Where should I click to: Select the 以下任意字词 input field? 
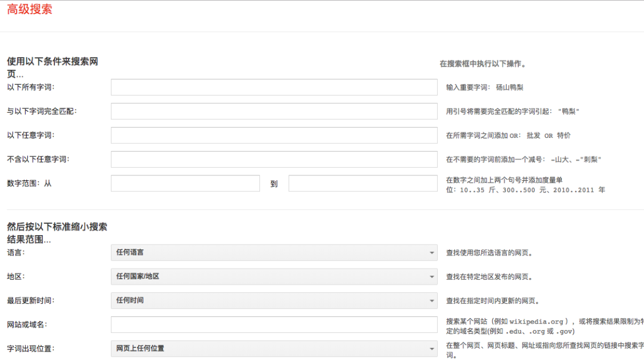coord(274,135)
